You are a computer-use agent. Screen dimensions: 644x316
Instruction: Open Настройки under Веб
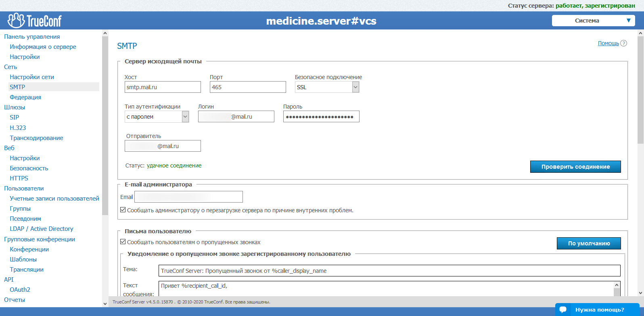point(25,158)
